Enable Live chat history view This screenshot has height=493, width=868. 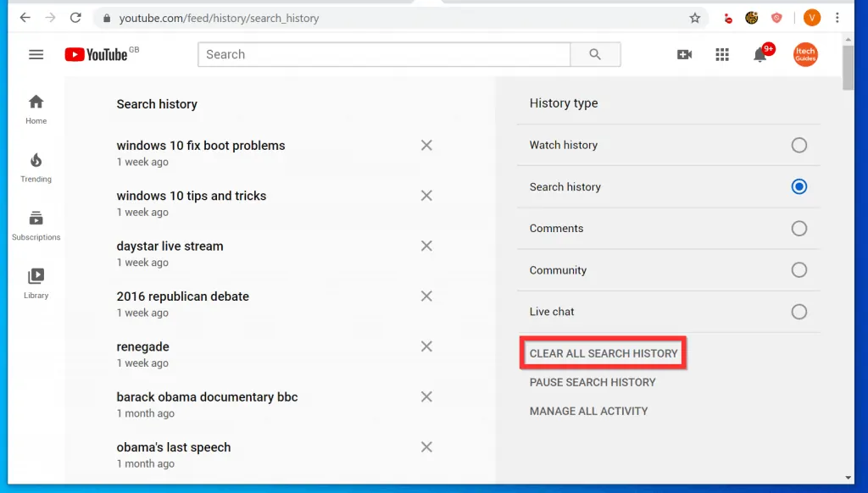coord(798,311)
